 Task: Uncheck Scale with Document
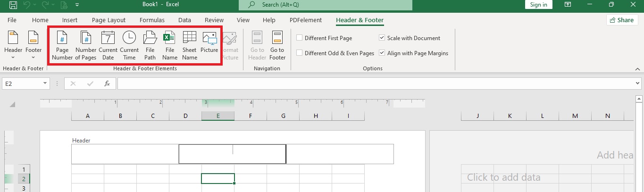tap(382, 38)
